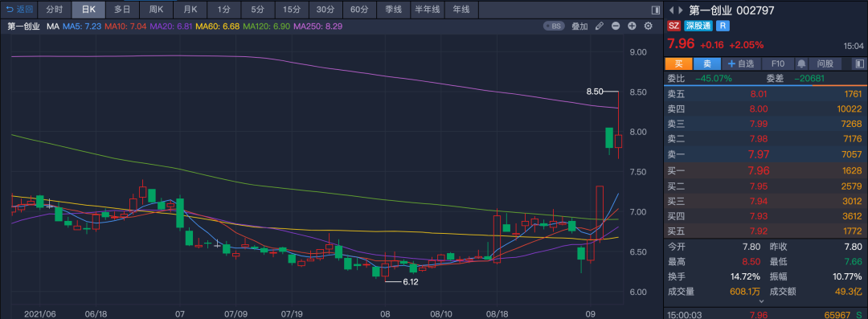Screen dimensions: 868x319
Task: Switch to 半年线 half-year tab
Action: [x=428, y=10]
